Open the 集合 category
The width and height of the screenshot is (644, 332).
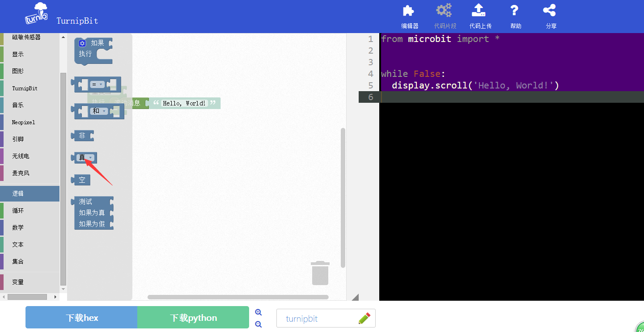pyautogui.click(x=30, y=261)
